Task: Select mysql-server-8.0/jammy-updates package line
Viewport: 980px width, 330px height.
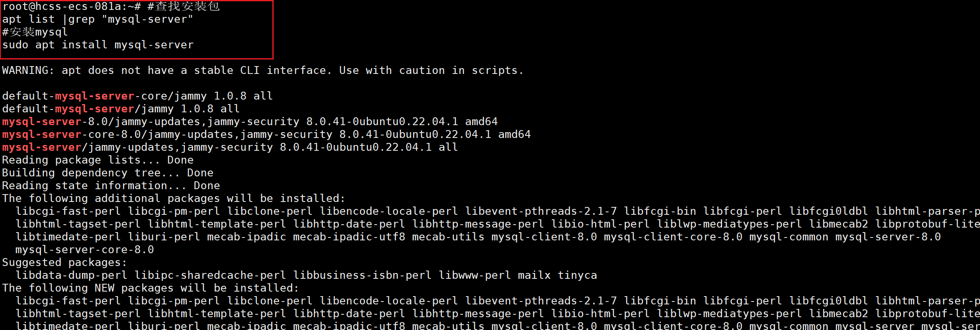Action: [x=250, y=122]
